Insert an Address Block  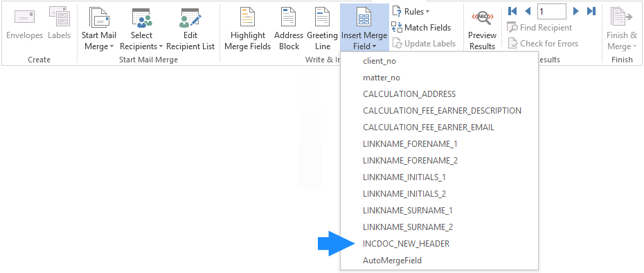pyautogui.click(x=289, y=29)
